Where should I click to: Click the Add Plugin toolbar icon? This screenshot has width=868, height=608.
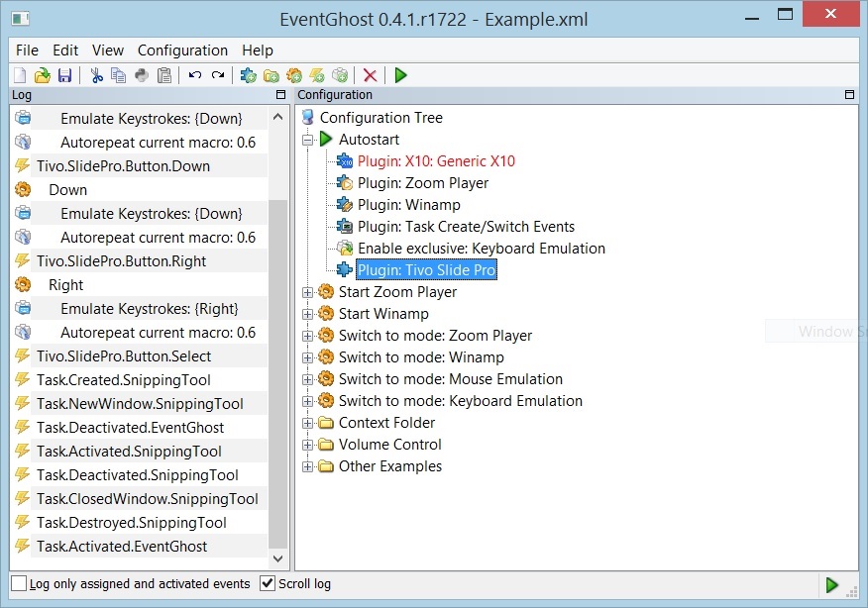point(248,75)
